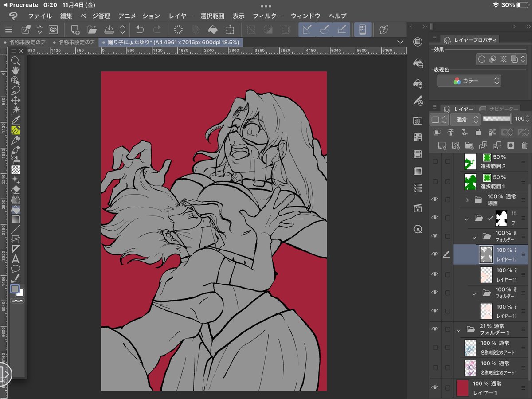The image size is (532, 399).
Task: Select the Airbrush tool
Action: point(16,160)
